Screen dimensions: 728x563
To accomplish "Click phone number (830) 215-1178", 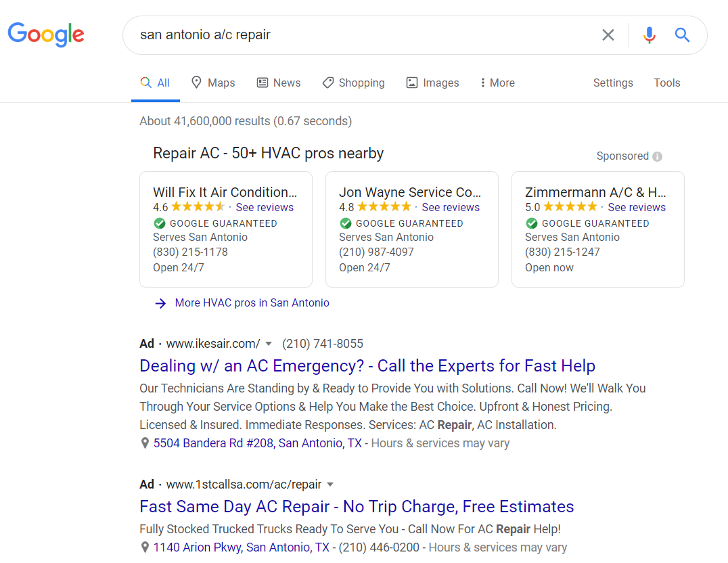I will pos(190,252).
